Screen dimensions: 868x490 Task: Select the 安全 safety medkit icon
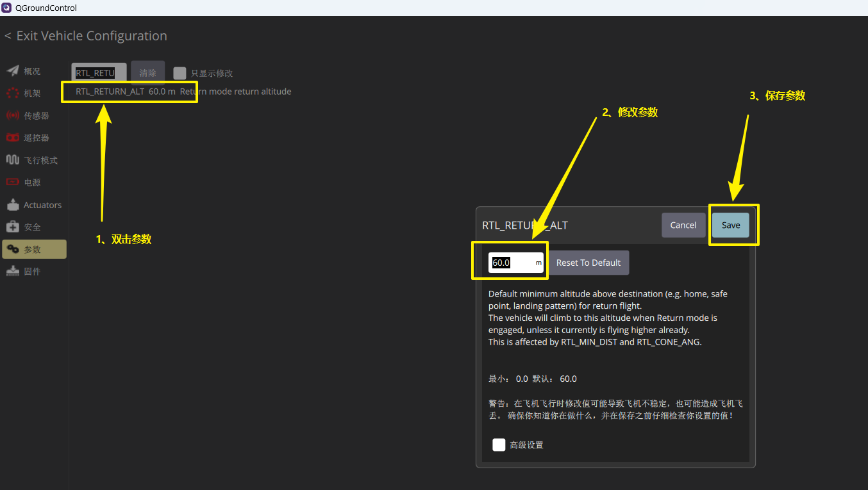point(13,227)
